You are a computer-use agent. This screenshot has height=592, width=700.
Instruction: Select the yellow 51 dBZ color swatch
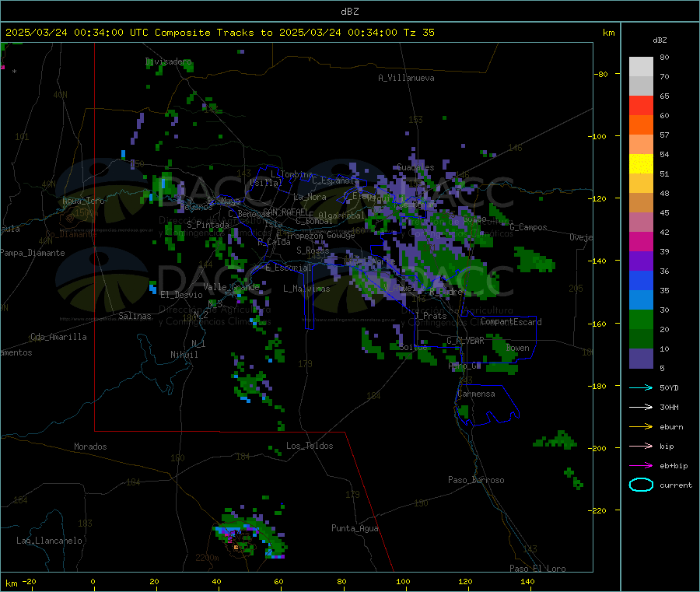pyautogui.click(x=641, y=164)
